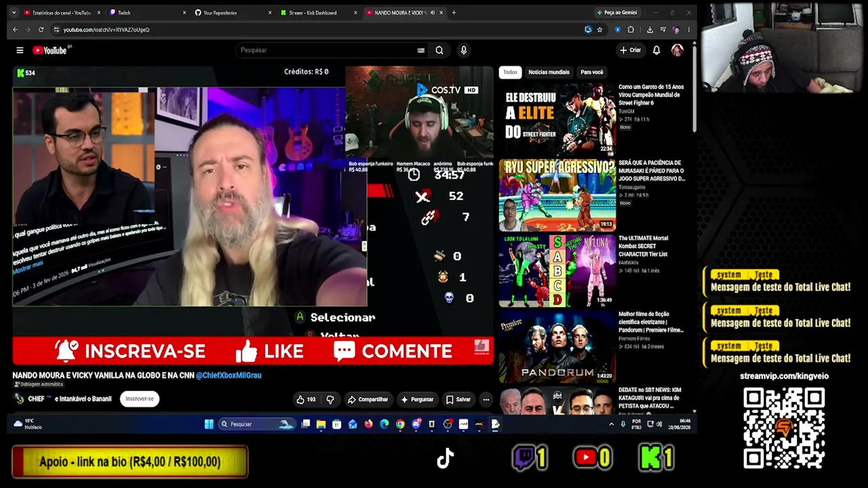This screenshot has height=488, width=868.
Task: Switch to the Estatísticas do canal YouTube tab
Action: (61, 13)
